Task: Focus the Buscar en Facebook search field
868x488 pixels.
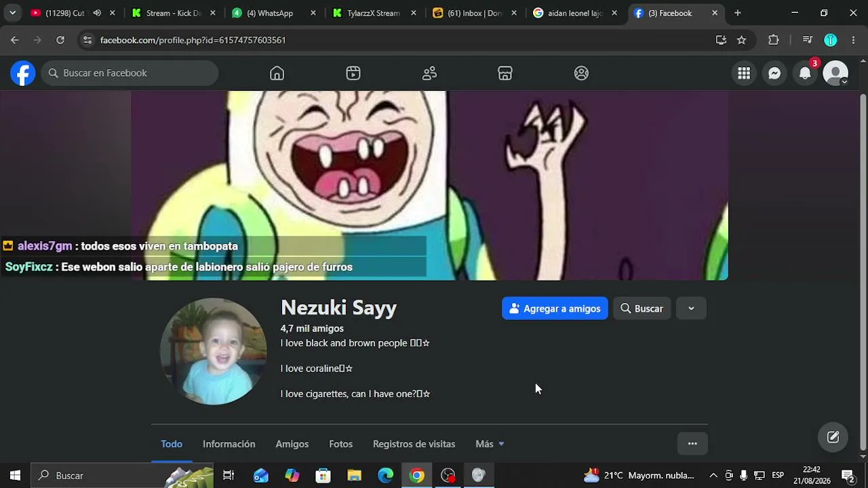Action: [130, 73]
